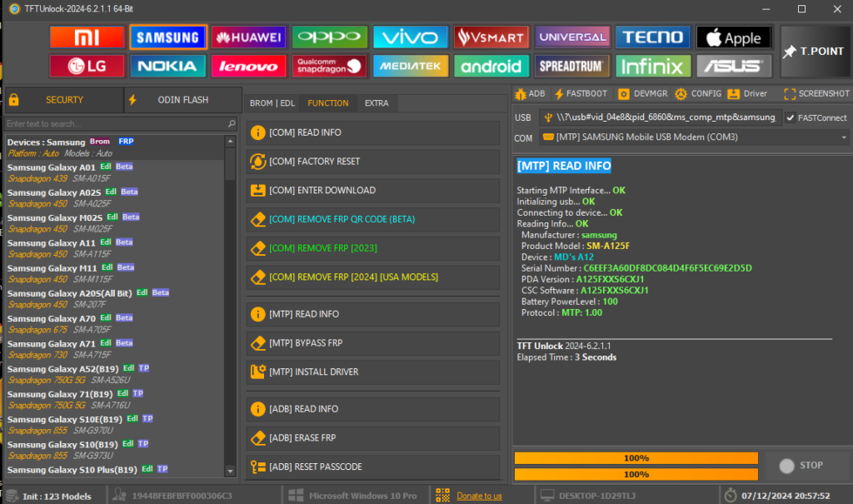This screenshot has width=853, height=504.
Task: Run [COM] ENTER DOWNLOAD
Action: click(x=372, y=190)
